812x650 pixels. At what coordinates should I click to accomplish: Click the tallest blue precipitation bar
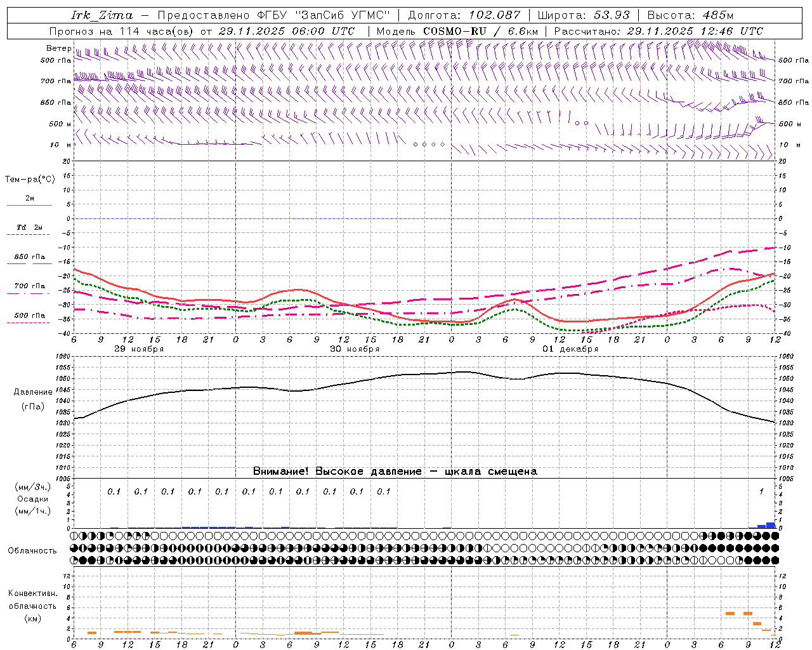771,525
